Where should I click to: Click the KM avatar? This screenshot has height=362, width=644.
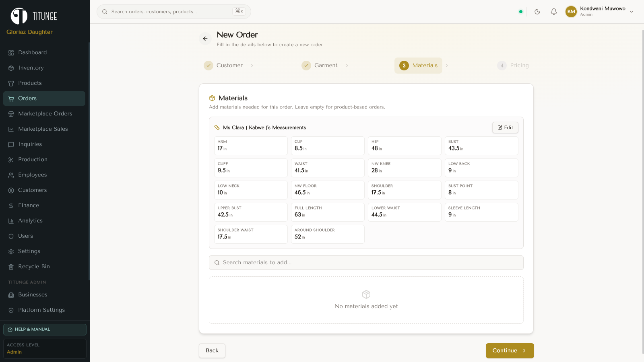click(571, 12)
